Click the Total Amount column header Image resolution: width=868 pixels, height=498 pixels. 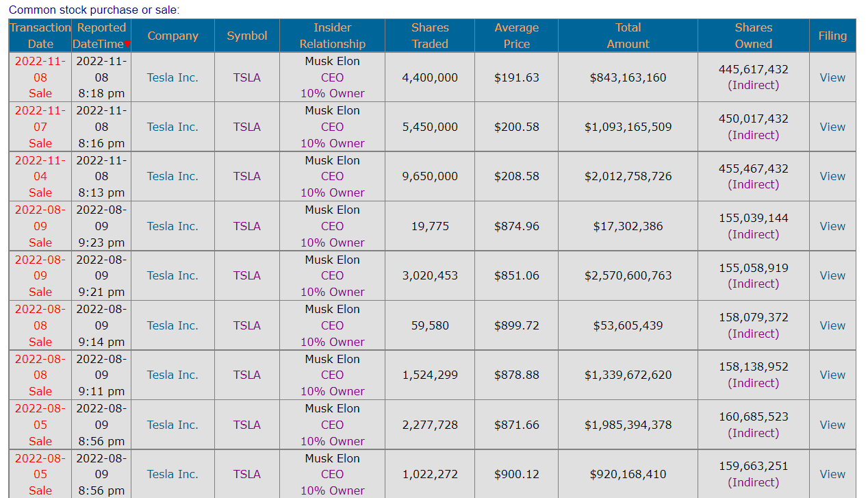pos(628,36)
